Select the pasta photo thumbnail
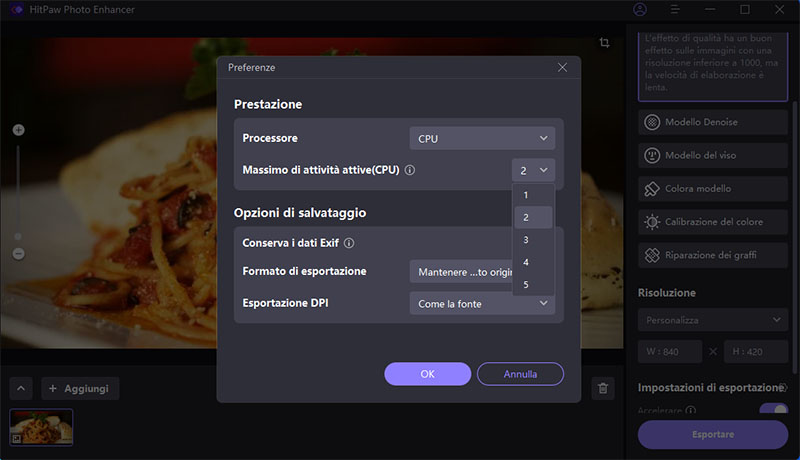This screenshot has height=460, width=800. (x=41, y=427)
